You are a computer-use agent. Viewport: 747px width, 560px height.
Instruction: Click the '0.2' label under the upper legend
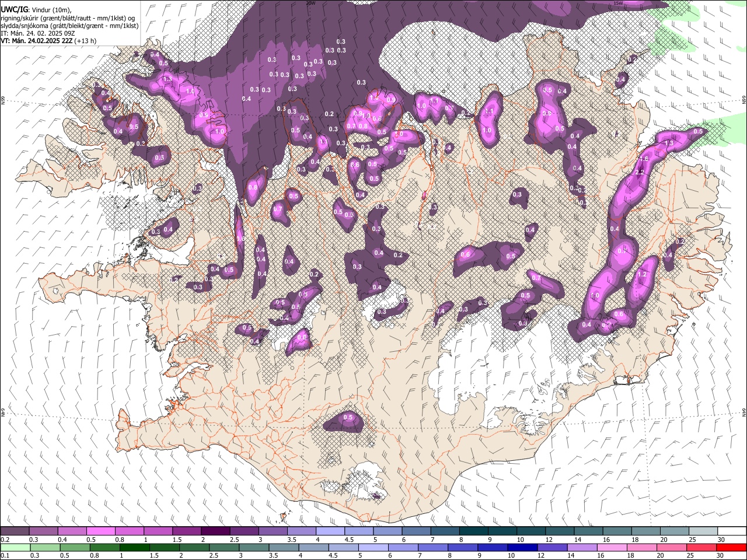coord(5,540)
